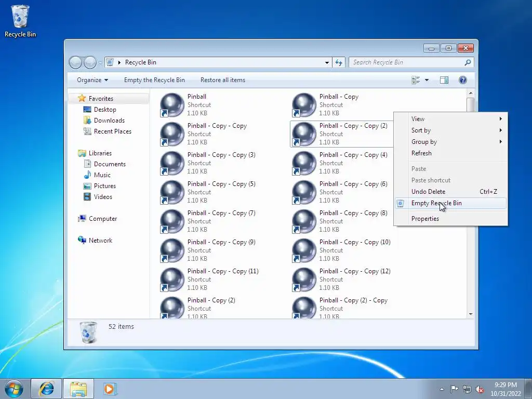Select the Pinball shortcut icon
Image resolution: width=532 pixels, height=399 pixels.
(x=172, y=104)
